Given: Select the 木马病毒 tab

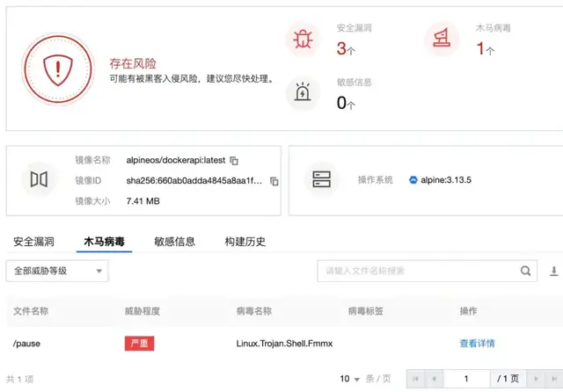Looking at the screenshot, I should [104, 242].
